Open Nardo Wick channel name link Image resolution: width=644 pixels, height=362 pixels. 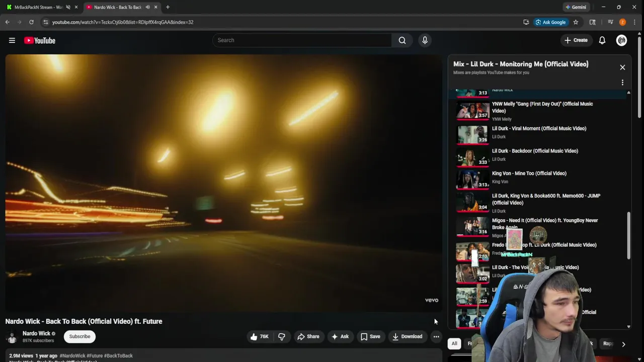tap(36, 333)
